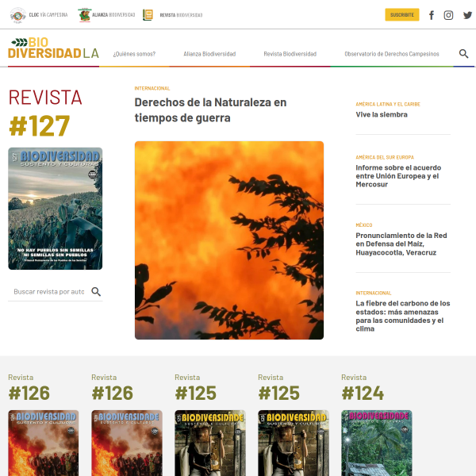Open site search magnifier in navigation bar
Screen dimensions: 476x476
pos(463,54)
